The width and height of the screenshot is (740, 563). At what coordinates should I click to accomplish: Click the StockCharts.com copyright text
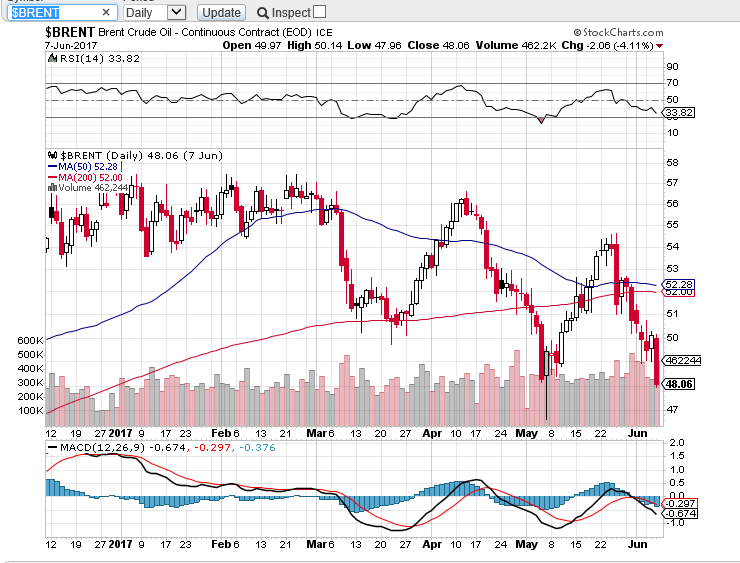click(618, 32)
